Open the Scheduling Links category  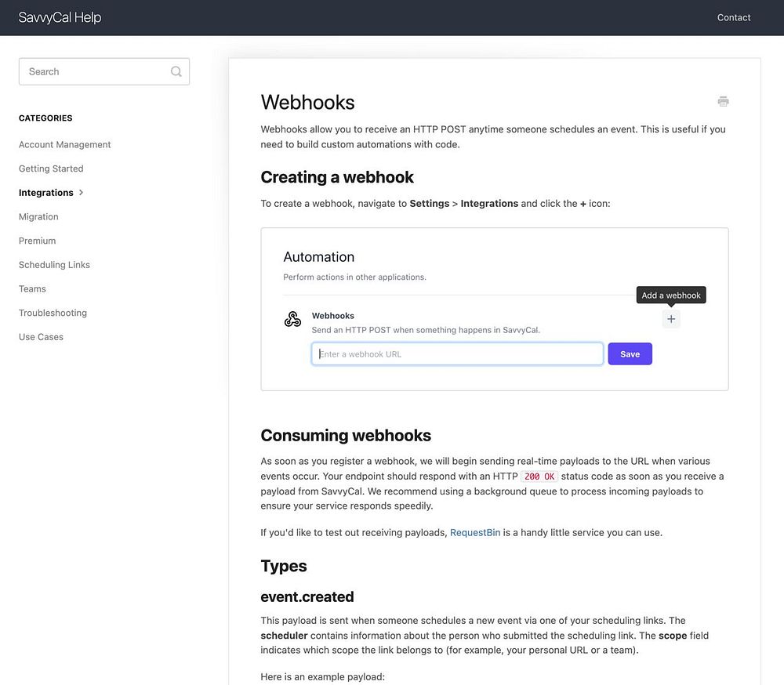[x=54, y=264]
